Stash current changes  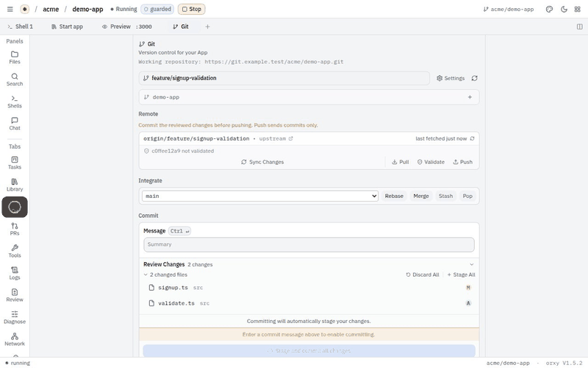tap(446, 196)
